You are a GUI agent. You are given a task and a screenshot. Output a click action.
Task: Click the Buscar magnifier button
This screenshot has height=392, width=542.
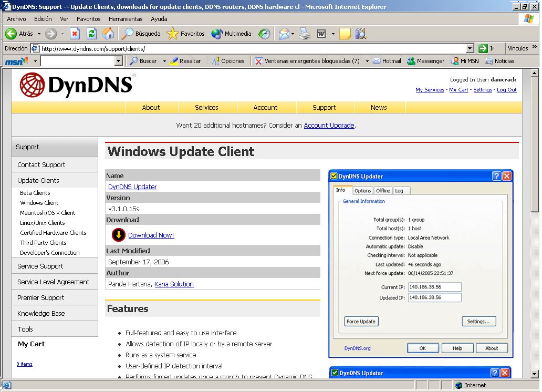pyautogui.click(x=143, y=61)
